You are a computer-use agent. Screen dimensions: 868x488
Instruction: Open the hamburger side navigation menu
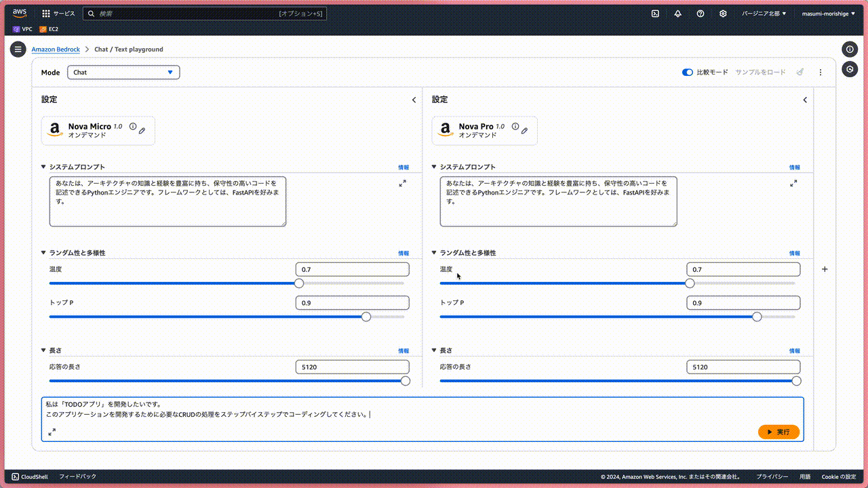(x=18, y=49)
